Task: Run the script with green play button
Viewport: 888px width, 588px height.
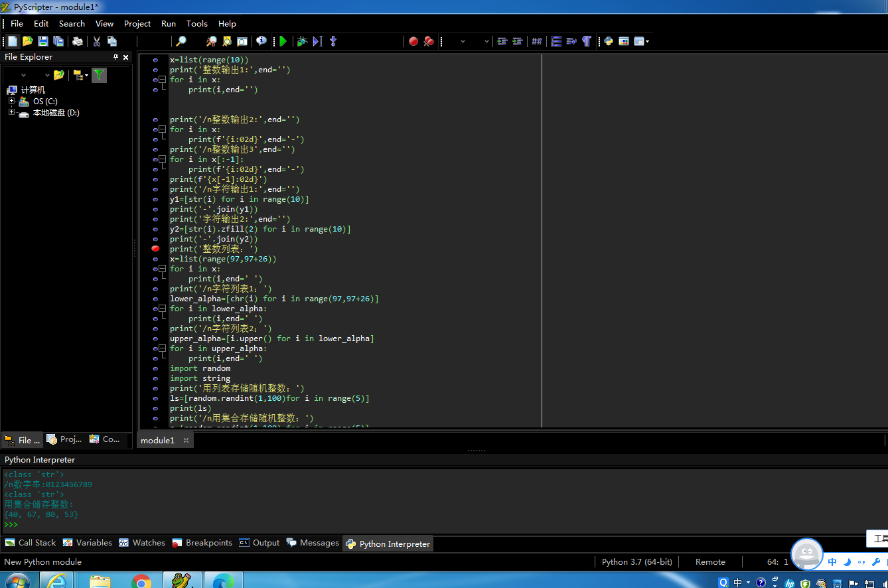Action: tap(283, 41)
